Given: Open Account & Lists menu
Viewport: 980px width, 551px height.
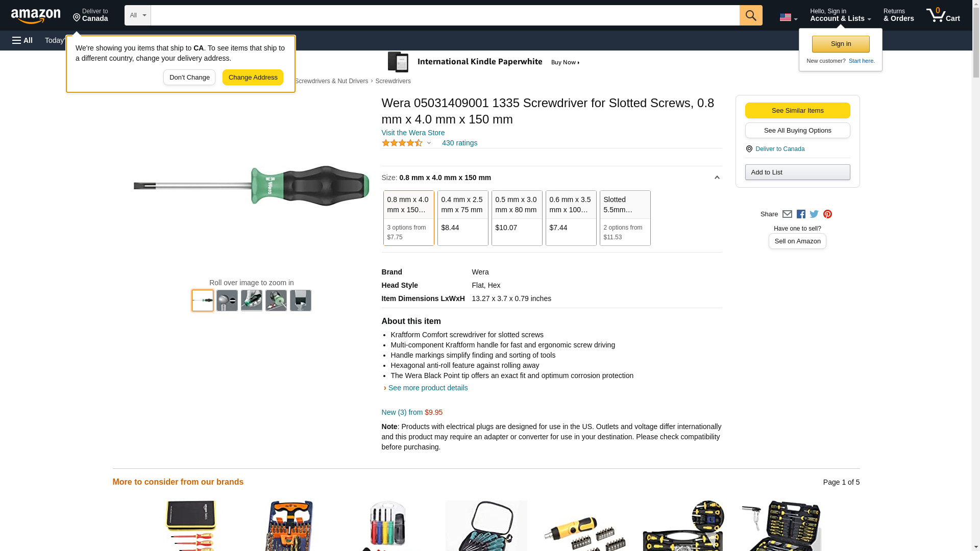Looking at the screenshot, I should click(x=840, y=15).
